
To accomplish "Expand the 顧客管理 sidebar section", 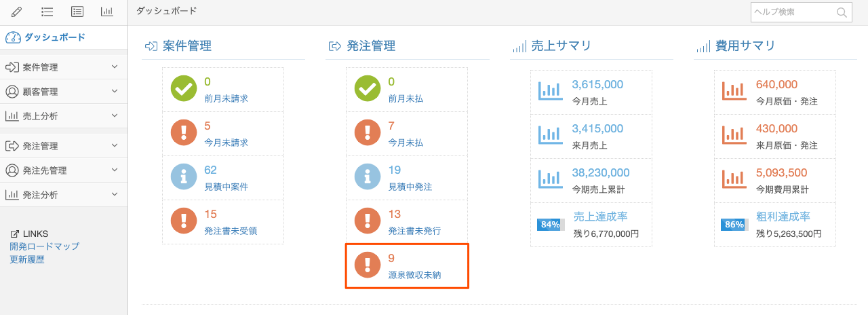I will [115, 92].
